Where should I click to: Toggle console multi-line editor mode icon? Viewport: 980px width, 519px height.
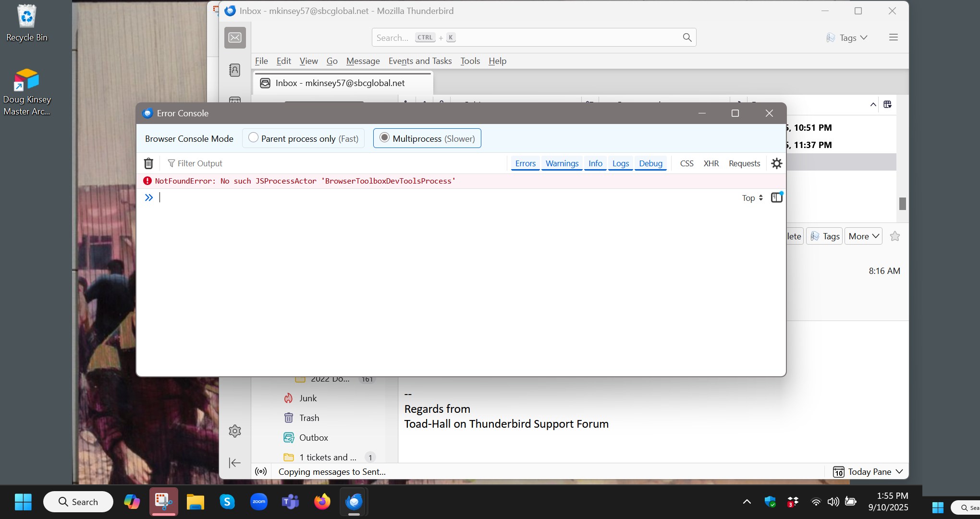(x=776, y=198)
